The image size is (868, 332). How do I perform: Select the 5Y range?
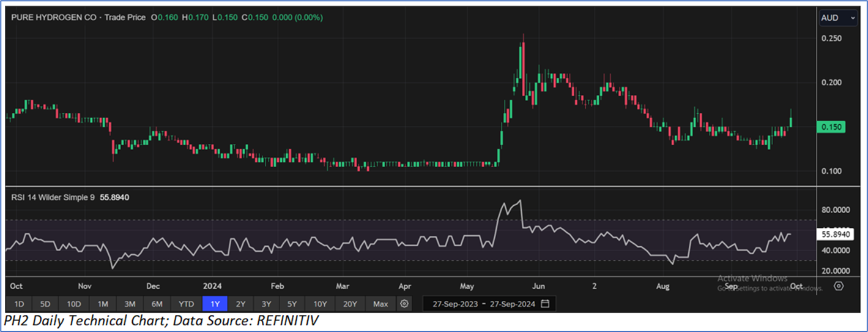tap(292, 304)
